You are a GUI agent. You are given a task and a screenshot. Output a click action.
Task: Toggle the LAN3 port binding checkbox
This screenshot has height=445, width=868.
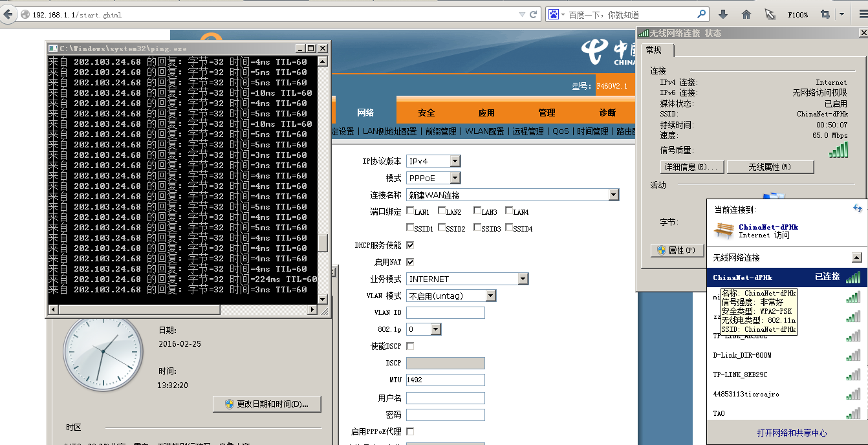pyautogui.click(x=477, y=211)
